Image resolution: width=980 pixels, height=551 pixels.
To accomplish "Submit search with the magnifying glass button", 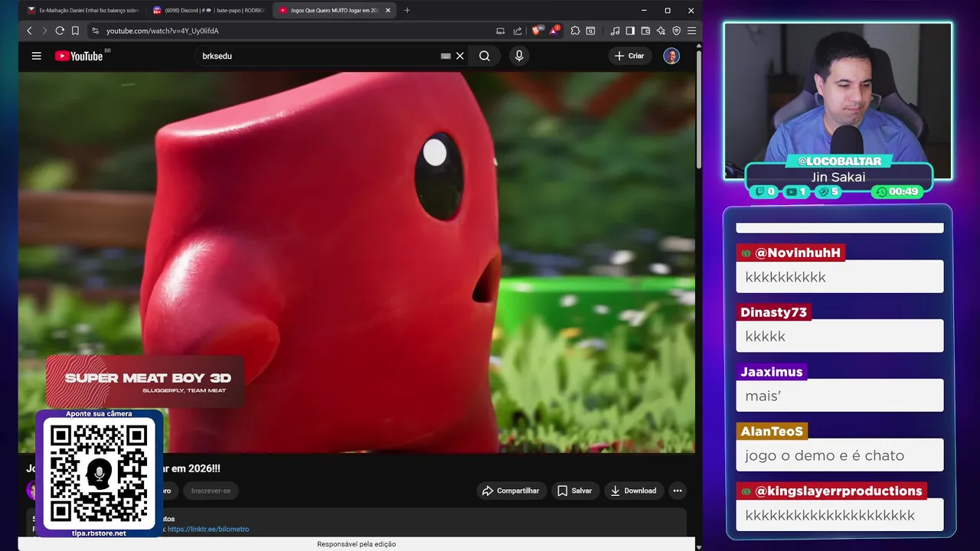I will [x=485, y=56].
